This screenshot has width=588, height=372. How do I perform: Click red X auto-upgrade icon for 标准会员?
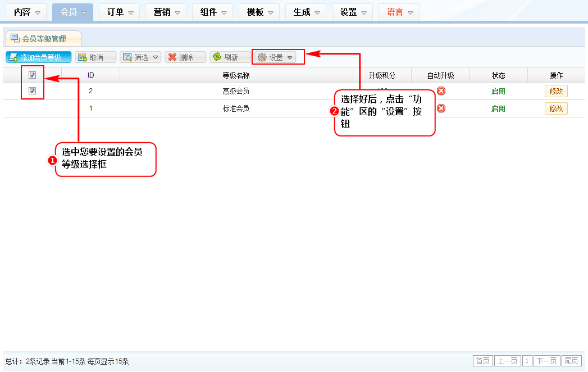click(x=441, y=108)
